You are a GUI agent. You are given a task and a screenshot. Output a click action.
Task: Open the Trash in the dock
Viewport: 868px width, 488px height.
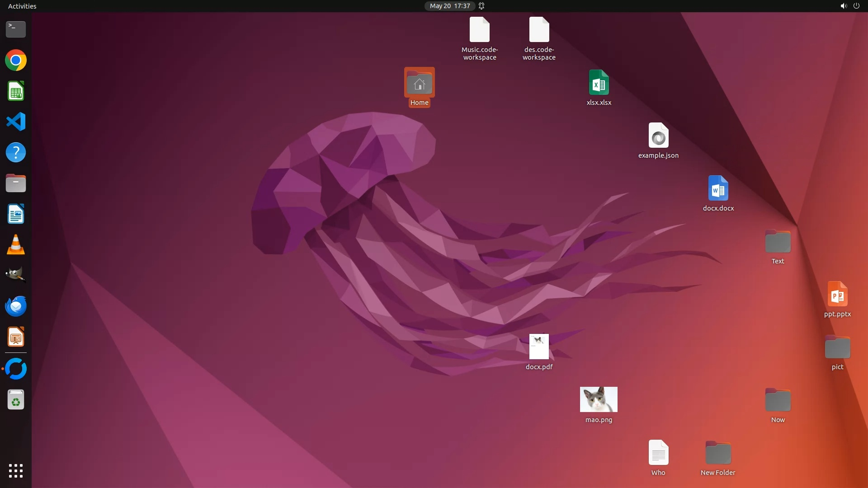click(x=16, y=400)
